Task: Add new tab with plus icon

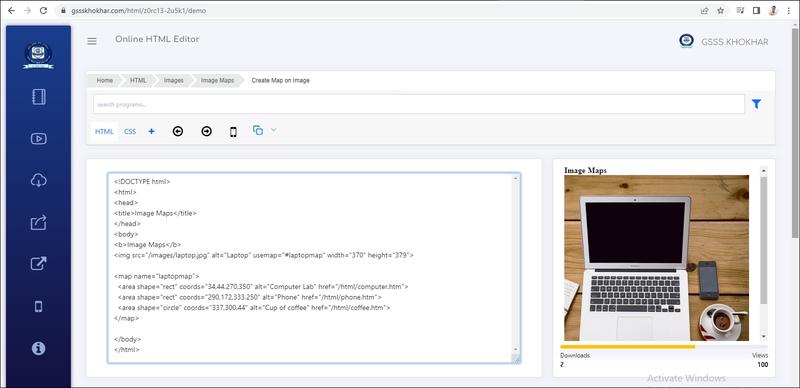Action: pos(152,131)
